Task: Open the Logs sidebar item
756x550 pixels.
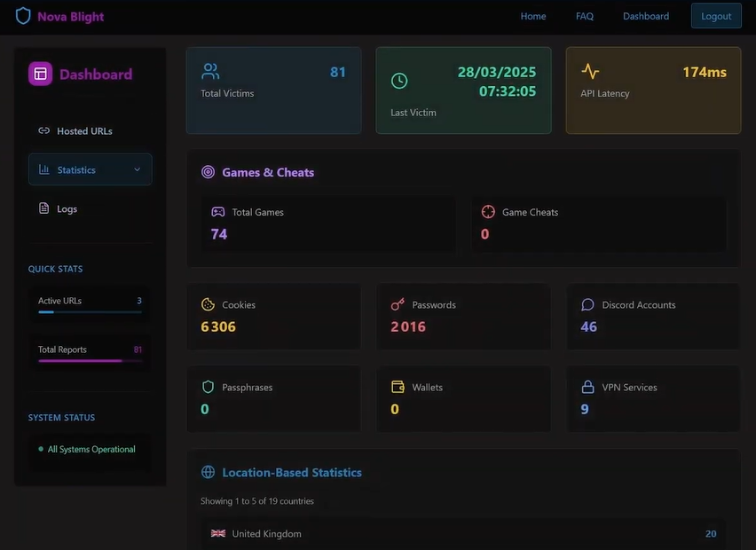Action: [67, 209]
